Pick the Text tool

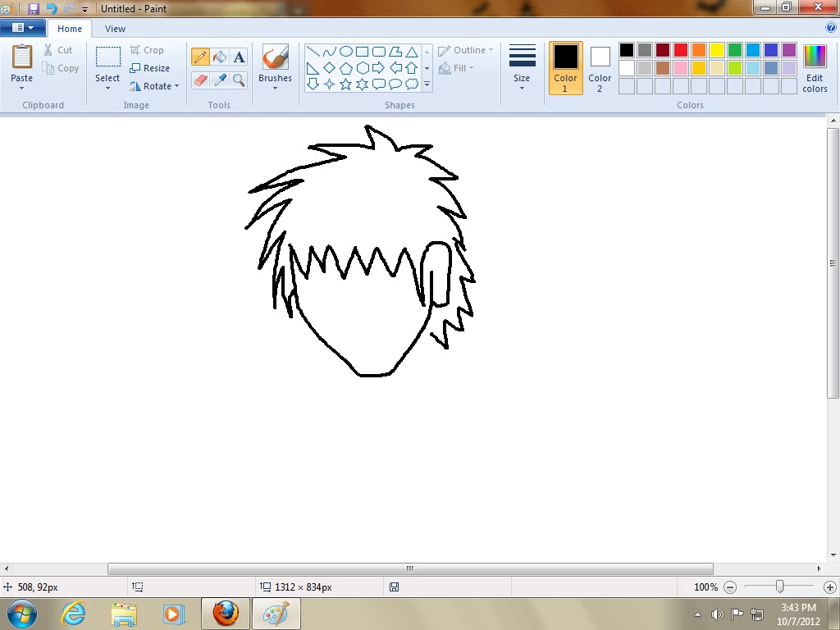pos(238,57)
